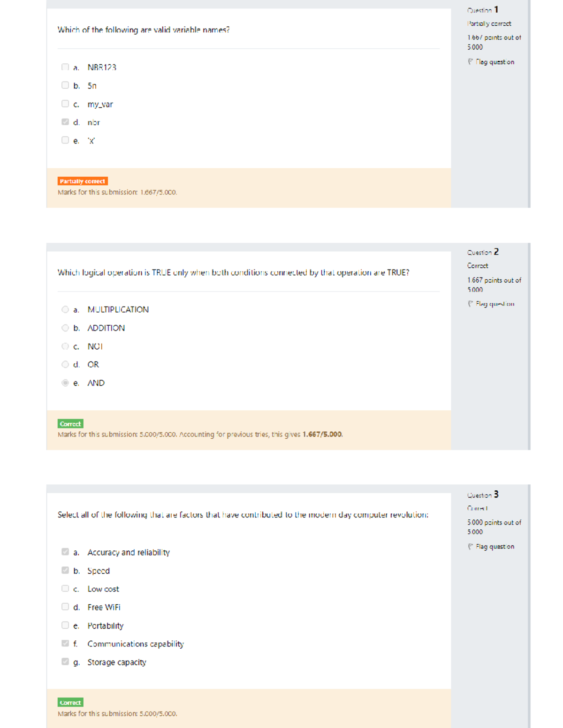Check option b 5n in Question 1
This screenshot has height=728, width=563.
65,85
